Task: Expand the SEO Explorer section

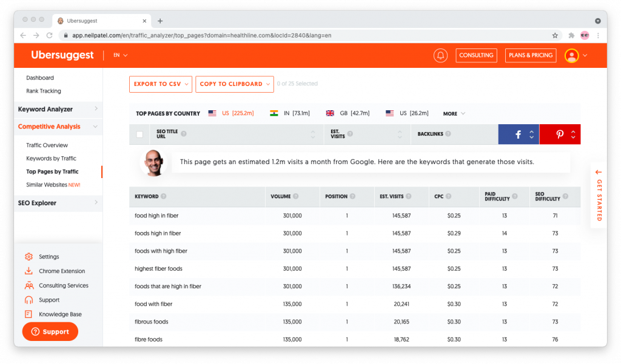Action: tap(58, 203)
